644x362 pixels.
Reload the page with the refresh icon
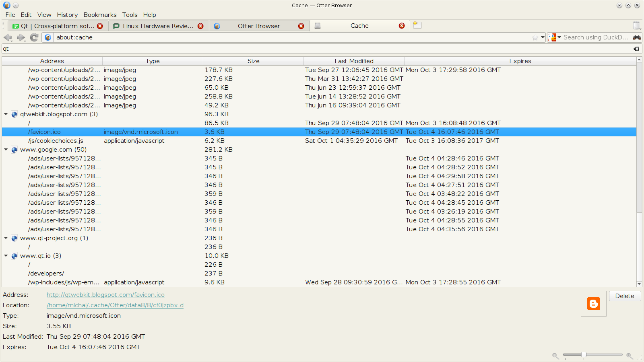point(34,37)
